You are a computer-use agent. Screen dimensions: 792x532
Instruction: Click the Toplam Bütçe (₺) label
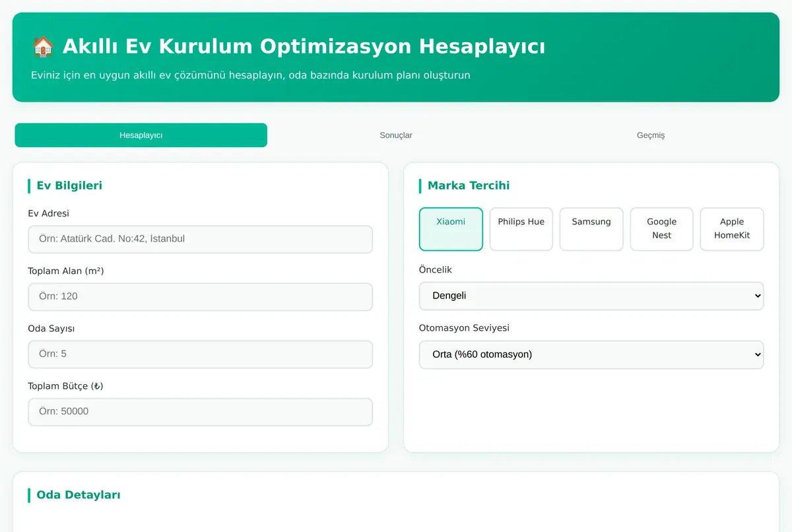tap(65, 385)
